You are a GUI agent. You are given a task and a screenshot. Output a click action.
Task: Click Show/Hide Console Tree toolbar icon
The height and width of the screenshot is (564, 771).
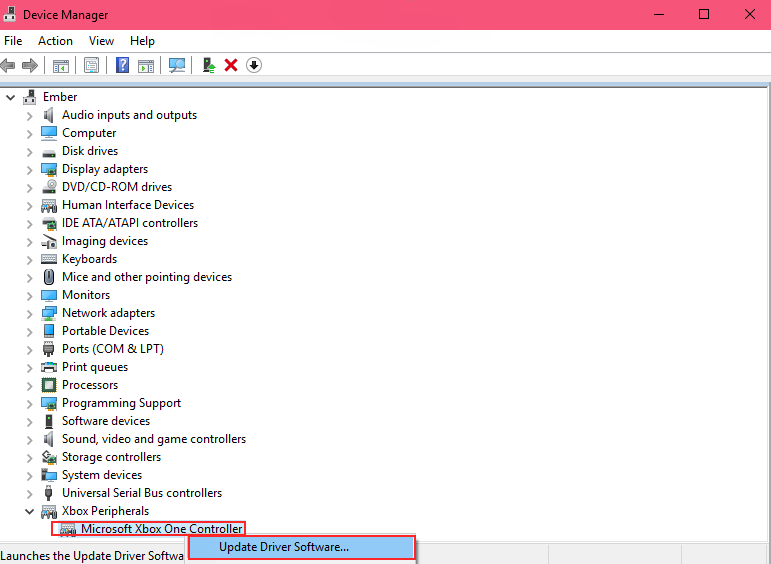tap(61, 65)
